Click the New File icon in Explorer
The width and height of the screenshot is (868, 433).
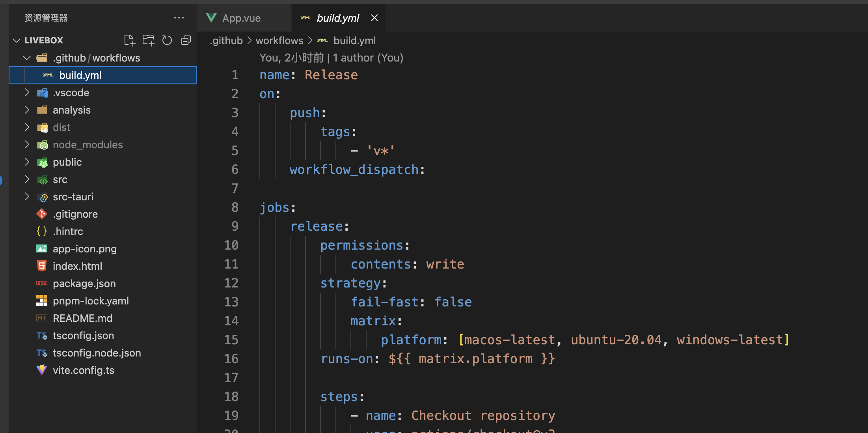pyautogui.click(x=129, y=40)
